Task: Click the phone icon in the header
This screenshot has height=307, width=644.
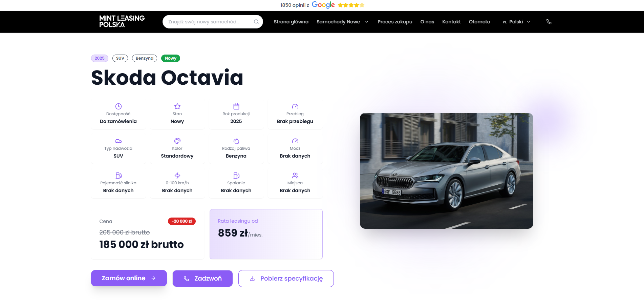Action: (x=549, y=22)
